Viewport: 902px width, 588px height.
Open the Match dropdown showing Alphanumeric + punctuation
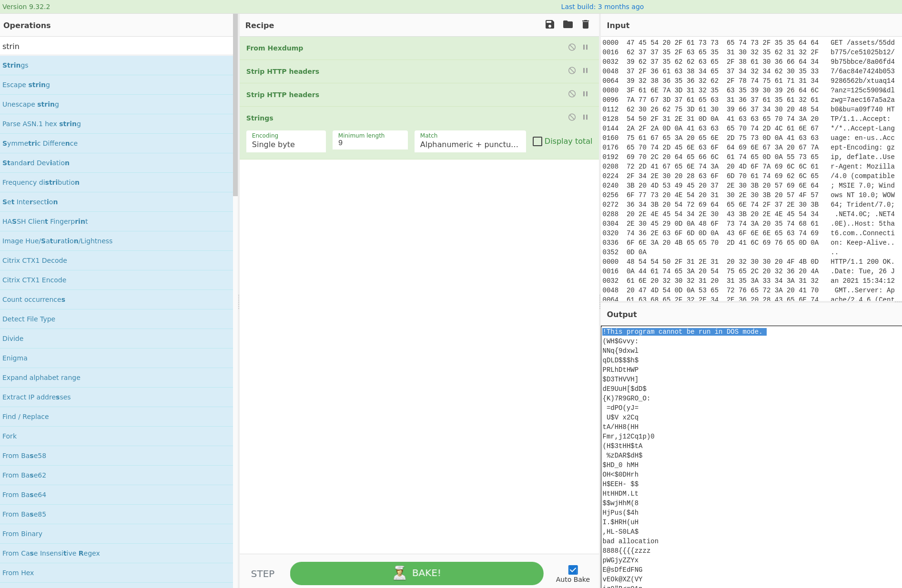470,141
